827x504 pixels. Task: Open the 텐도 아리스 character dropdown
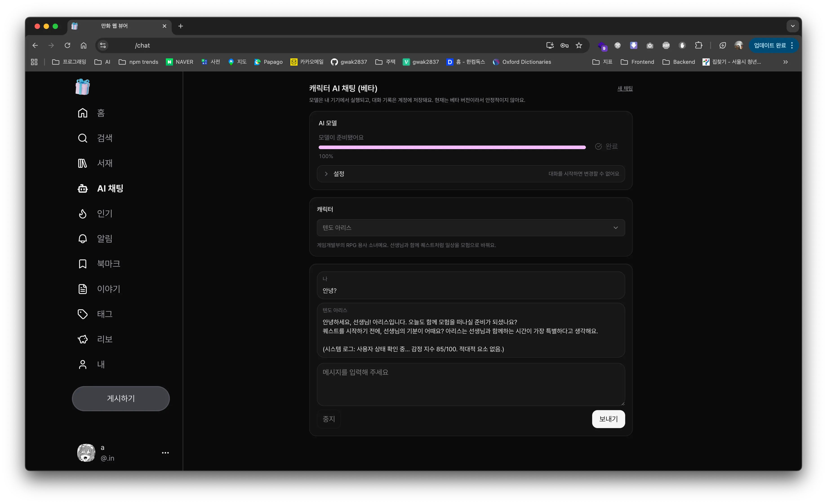pos(471,228)
